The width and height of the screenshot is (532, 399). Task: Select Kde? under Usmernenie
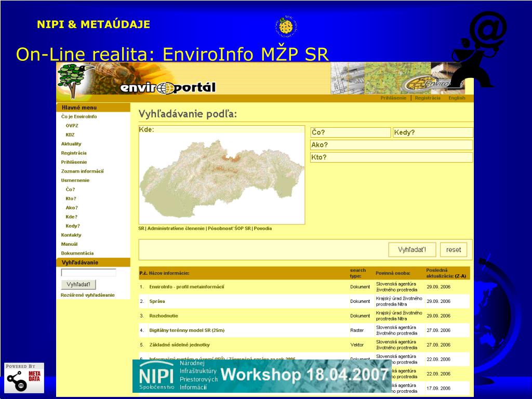(x=72, y=217)
